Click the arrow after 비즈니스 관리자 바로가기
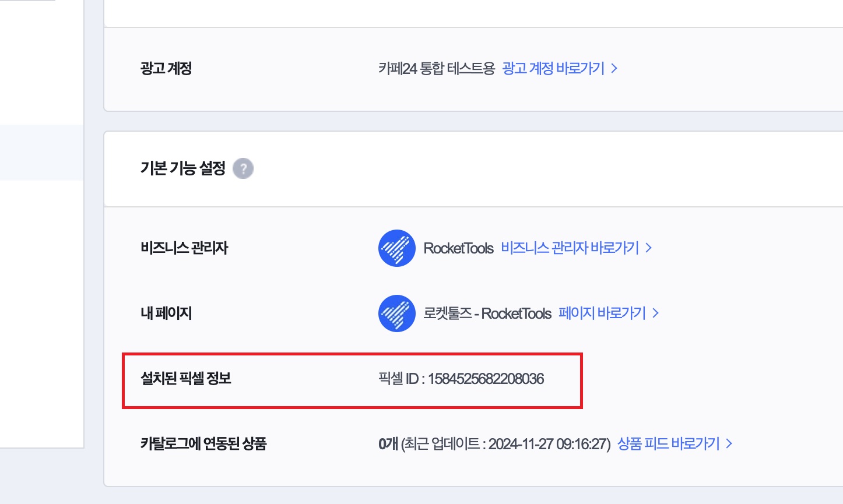Screen dimensions: 843x504 pos(649,248)
